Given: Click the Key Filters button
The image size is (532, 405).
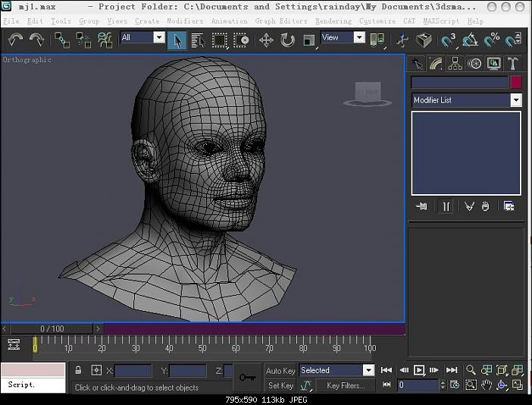Looking at the screenshot, I should (x=345, y=385).
